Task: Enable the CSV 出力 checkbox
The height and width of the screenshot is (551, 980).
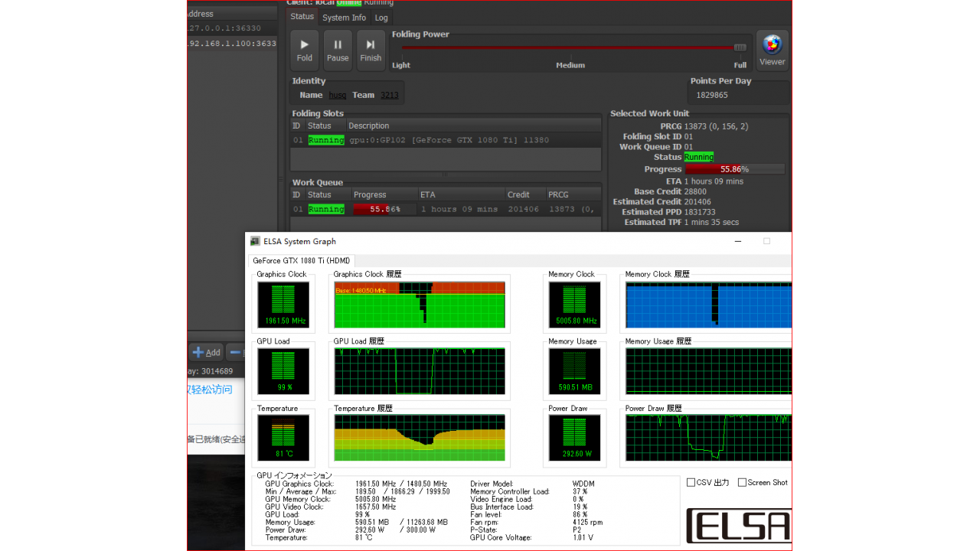Action: [x=691, y=483]
